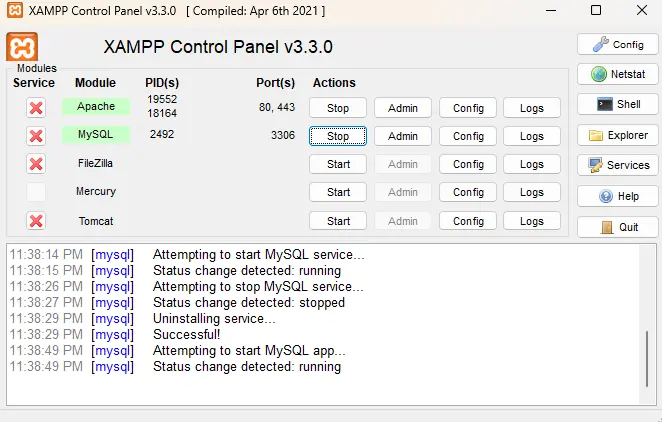Click log line 'Uninstalling service...'
Screen dimensions: 662x422
[214, 319]
